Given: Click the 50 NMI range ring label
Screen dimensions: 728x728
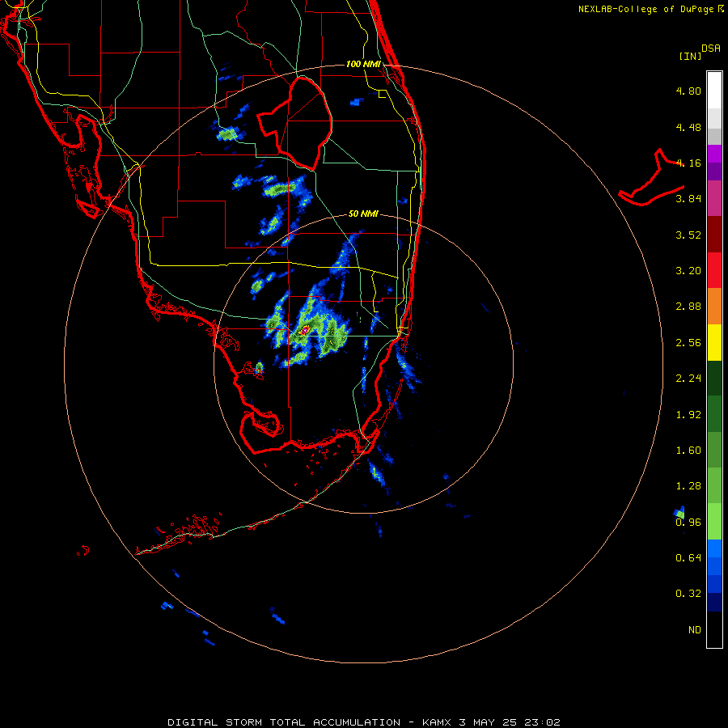Looking at the screenshot, I should (x=363, y=214).
